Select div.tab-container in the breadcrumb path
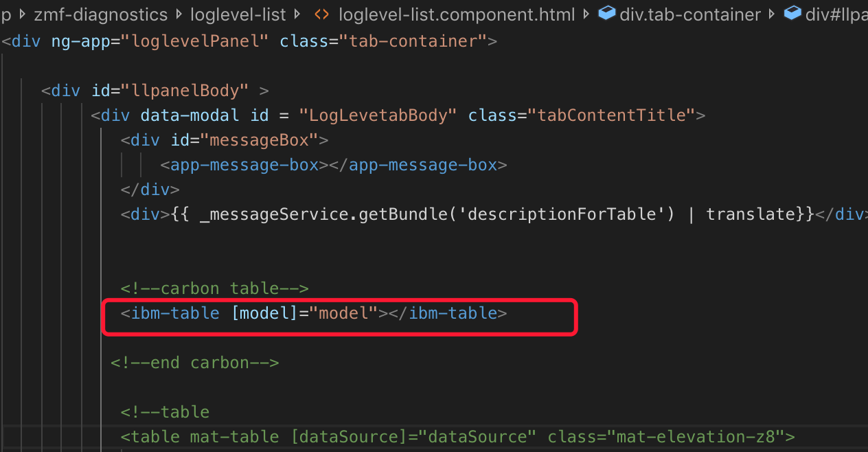This screenshot has width=868, height=452. click(690, 14)
